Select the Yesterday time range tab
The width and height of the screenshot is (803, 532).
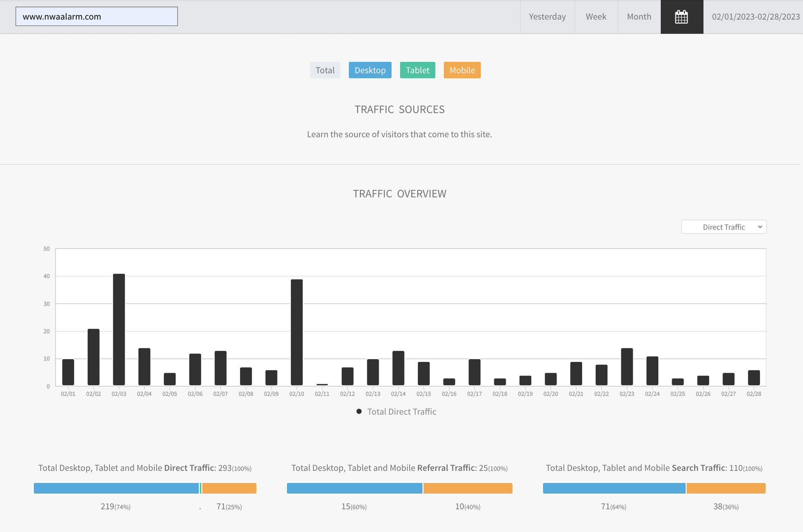[547, 17]
